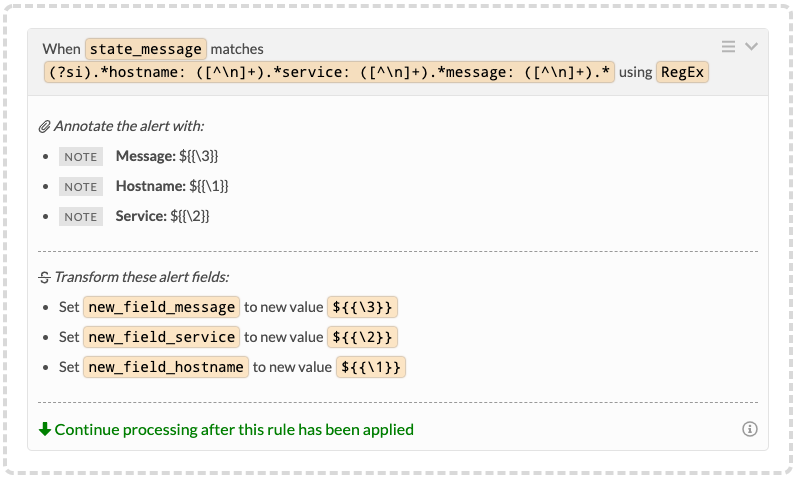Viewport: 797px width, 479px height.
Task: Click the ${{\3}} value for new_field_message
Action: click(x=362, y=307)
